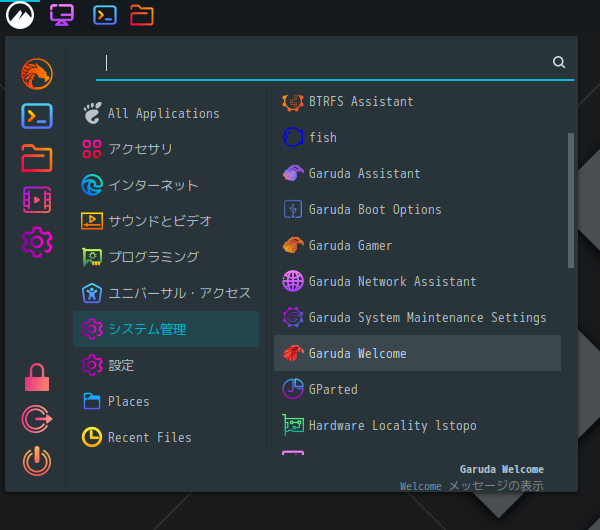Click the mountain logo menu button in panel
600x530 pixels.
coord(20,15)
